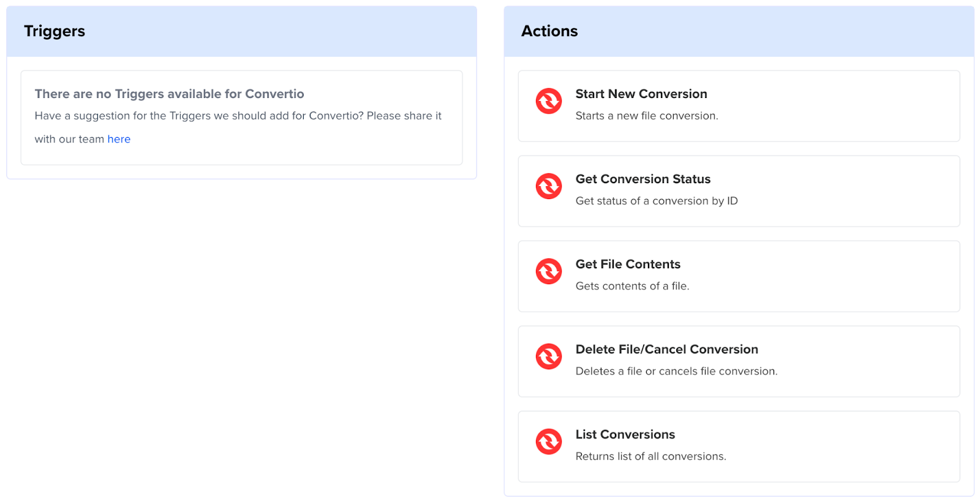The height and width of the screenshot is (501, 980).
Task: Click the Triggers panel header
Action: tap(241, 31)
